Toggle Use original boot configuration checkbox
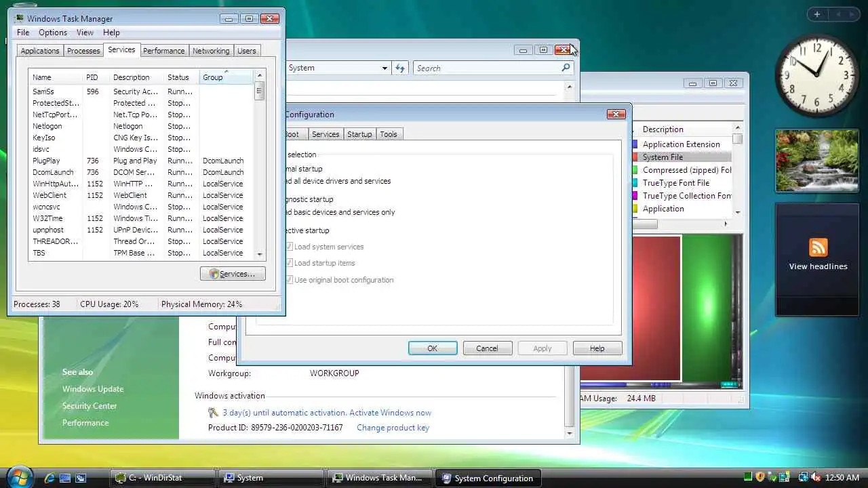Image resolution: width=868 pixels, height=488 pixels. point(290,279)
